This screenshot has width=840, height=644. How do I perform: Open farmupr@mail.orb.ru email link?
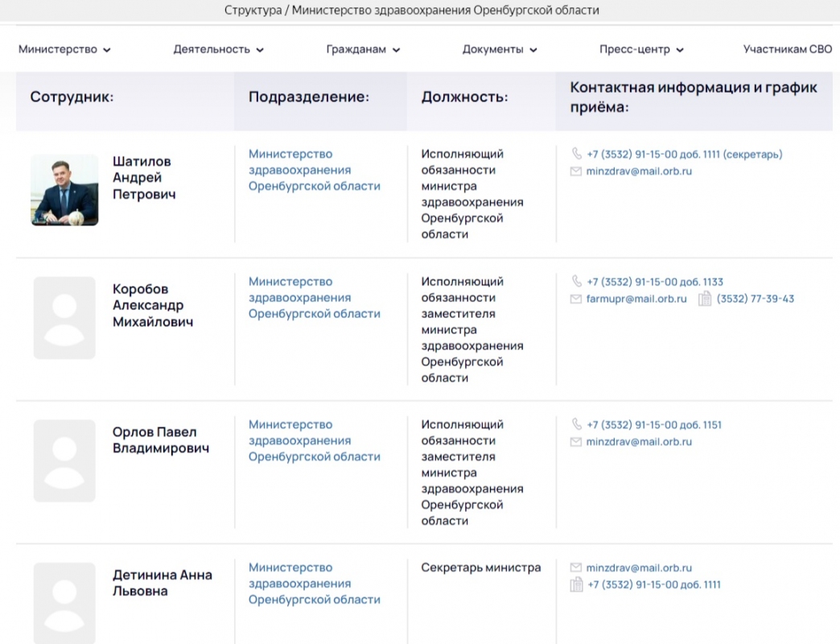click(x=636, y=299)
